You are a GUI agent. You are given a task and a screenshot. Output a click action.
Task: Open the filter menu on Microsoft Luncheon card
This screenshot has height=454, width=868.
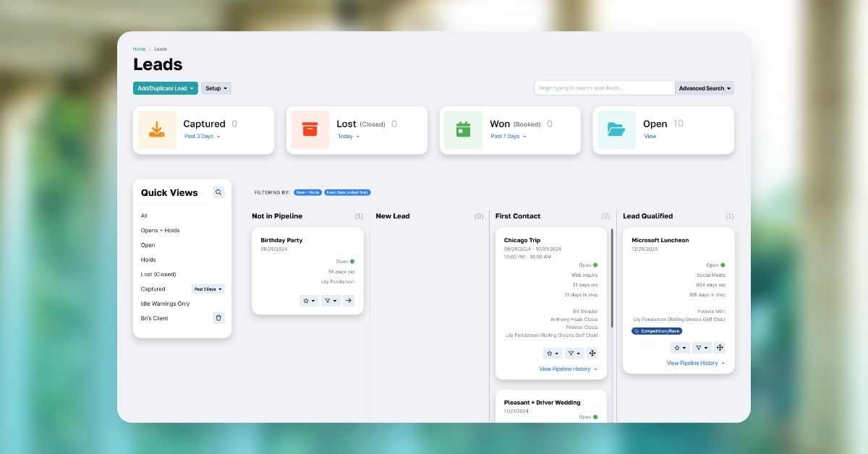click(x=702, y=348)
